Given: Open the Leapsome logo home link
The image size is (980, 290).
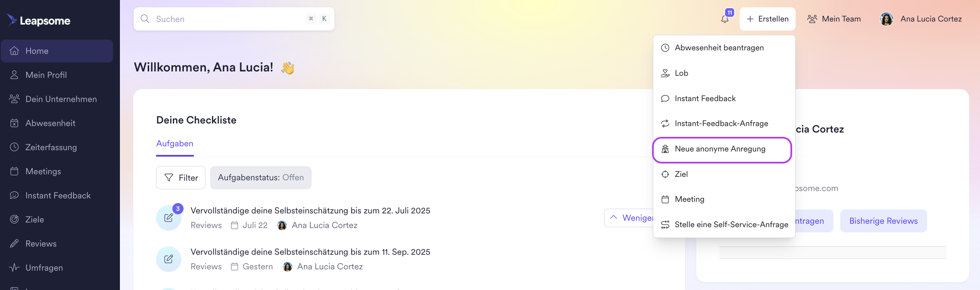Looking at the screenshot, I should coord(39,20).
